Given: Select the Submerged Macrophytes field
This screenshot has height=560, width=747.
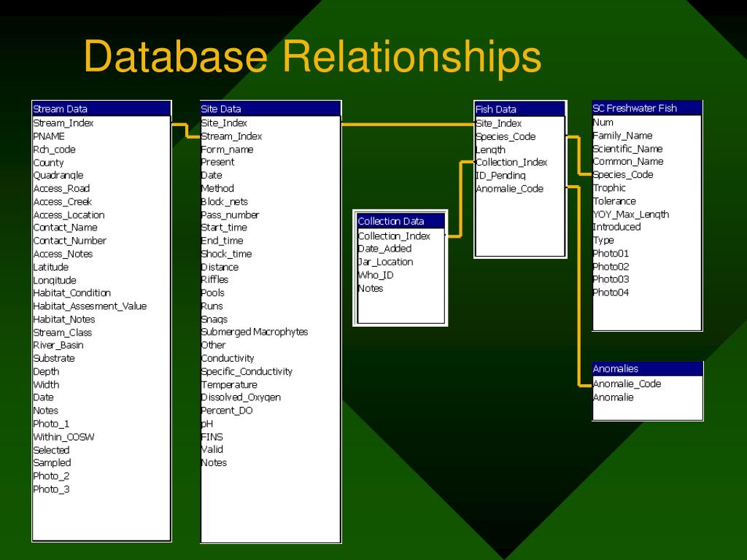Looking at the screenshot, I should [255, 332].
